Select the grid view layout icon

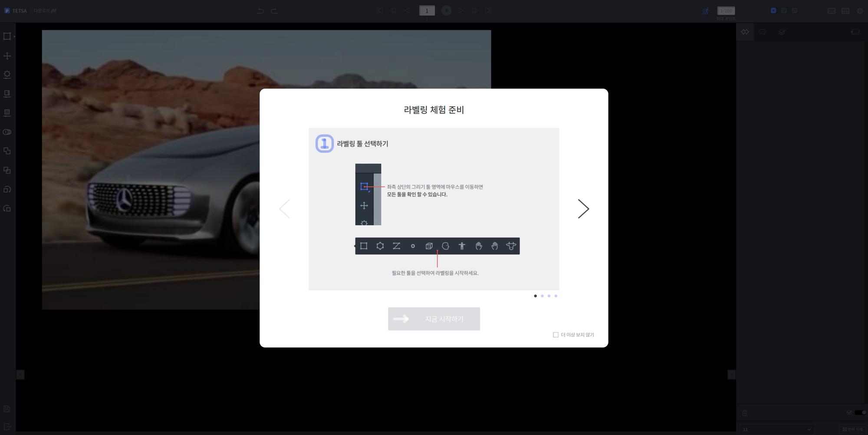795,10
